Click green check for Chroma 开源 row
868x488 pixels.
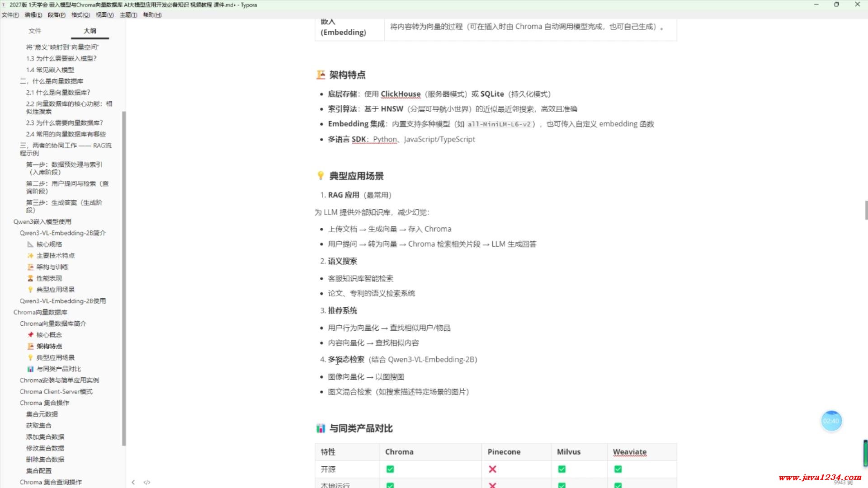(390, 469)
